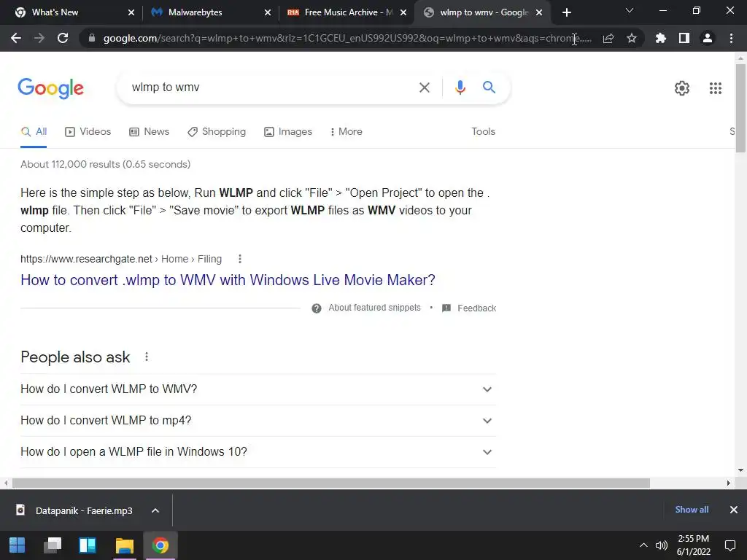Screen dimensions: 747x560
Task: Click the address bar URL
Action: pos(347,38)
